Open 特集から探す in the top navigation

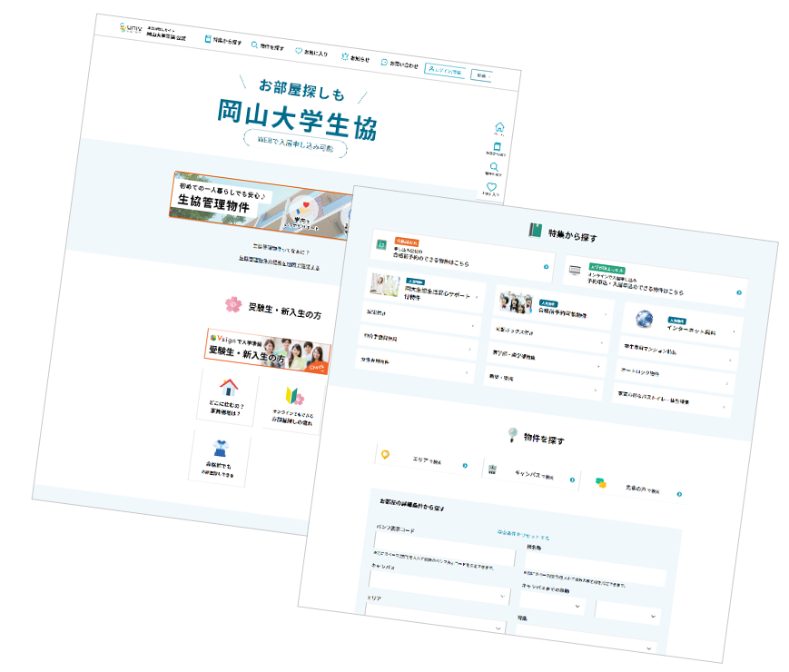click(x=223, y=41)
